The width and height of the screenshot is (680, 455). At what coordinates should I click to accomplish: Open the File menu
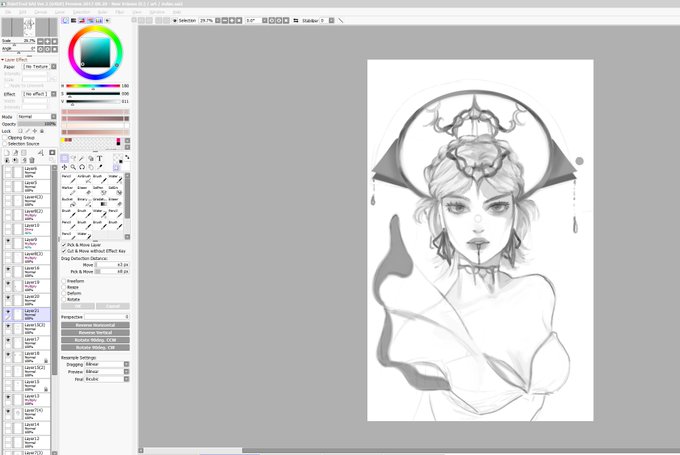click(x=8, y=12)
